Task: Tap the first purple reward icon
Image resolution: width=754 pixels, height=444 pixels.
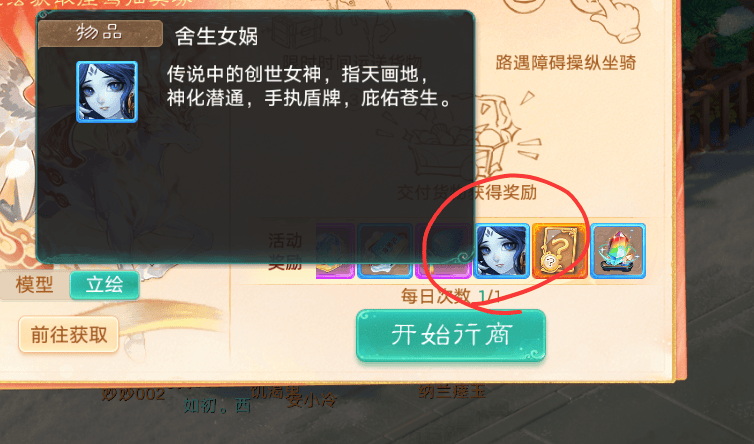Action: click(x=335, y=251)
